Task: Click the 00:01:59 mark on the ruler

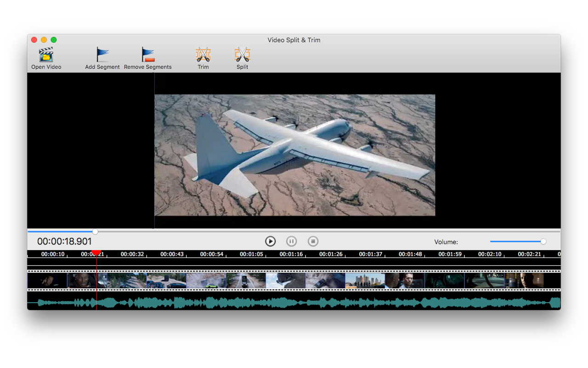Action: tap(450, 254)
